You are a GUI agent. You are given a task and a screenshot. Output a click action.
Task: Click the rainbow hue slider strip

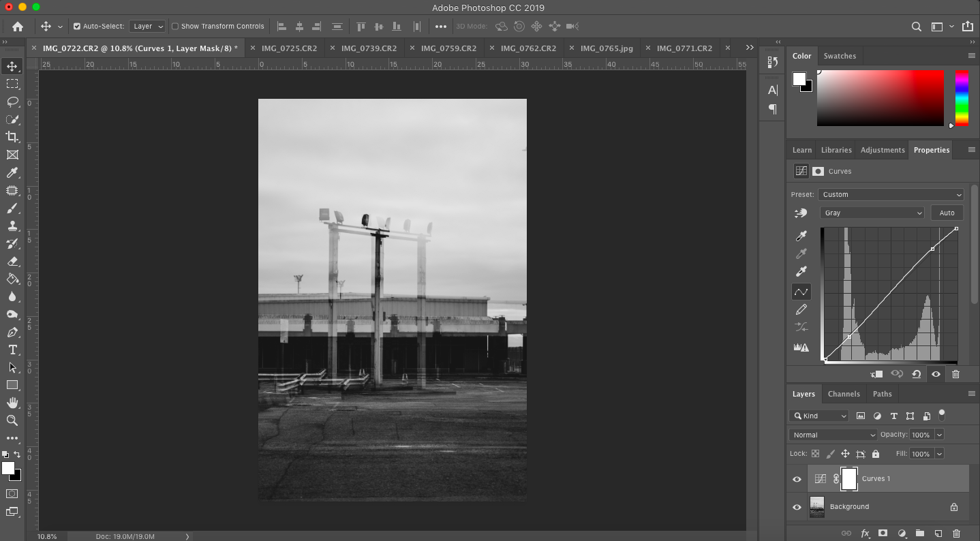[962, 98]
